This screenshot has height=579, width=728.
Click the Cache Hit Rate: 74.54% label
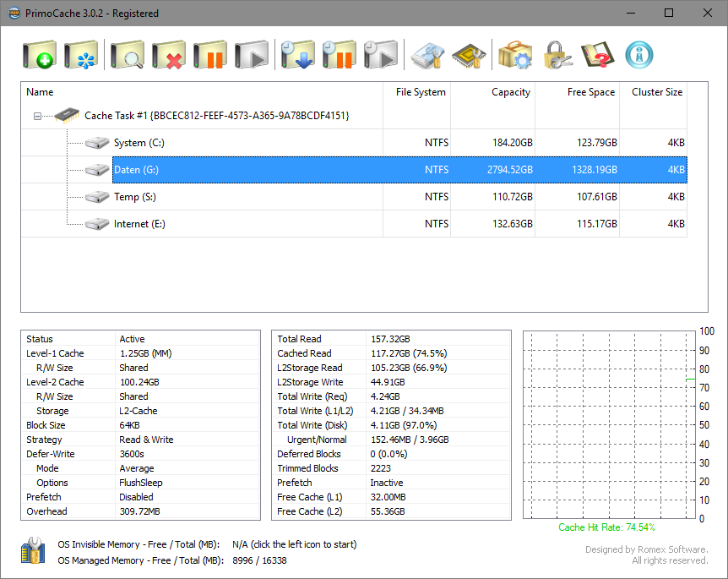(x=606, y=527)
